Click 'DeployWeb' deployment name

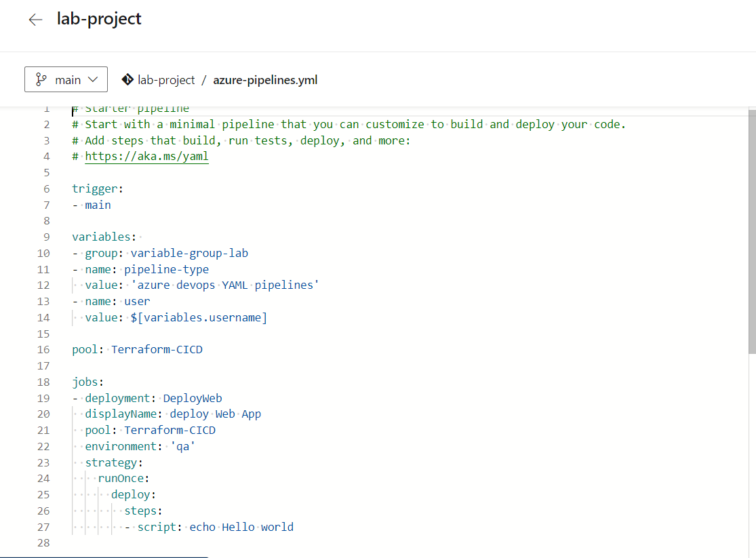point(193,399)
